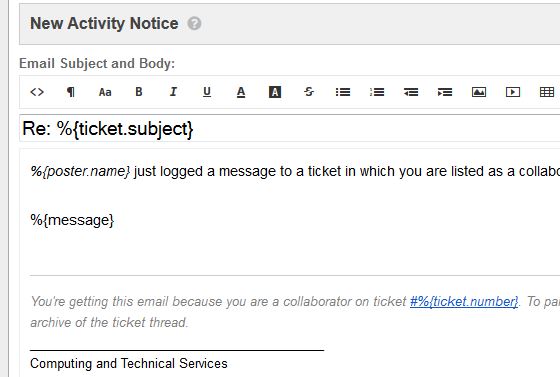Apply underline formatting

pos(207,92)
